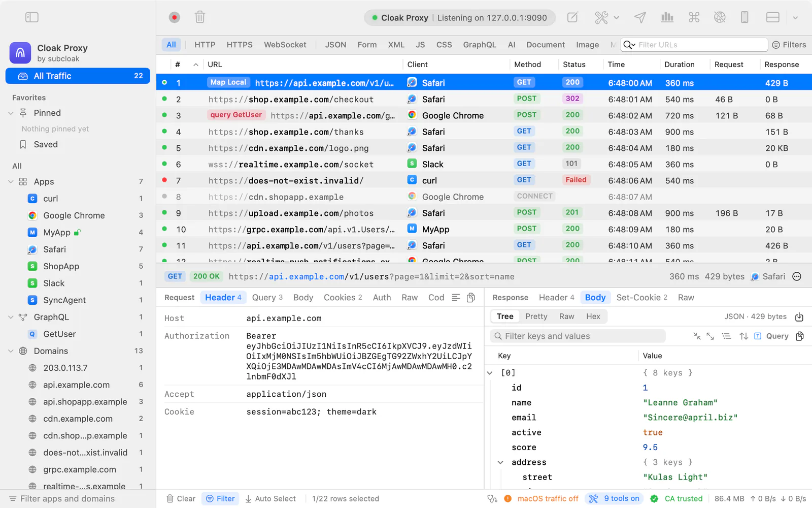
Task: Collapse the GraphQL group
Action: [11, 317]
